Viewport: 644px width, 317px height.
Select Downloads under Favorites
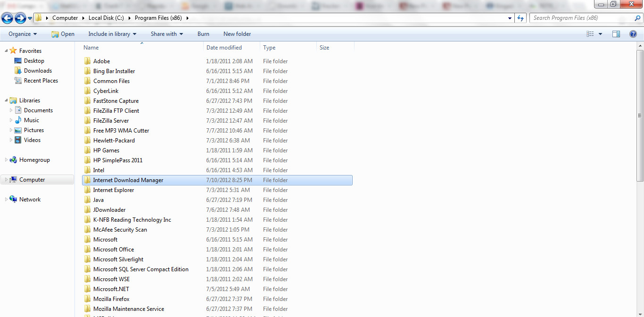click(38, 71)
